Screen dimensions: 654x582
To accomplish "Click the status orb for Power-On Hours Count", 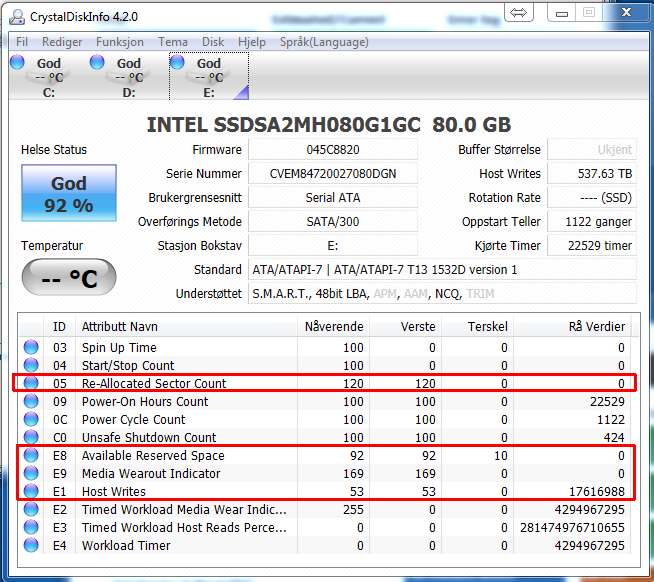I will click(31, 401).
